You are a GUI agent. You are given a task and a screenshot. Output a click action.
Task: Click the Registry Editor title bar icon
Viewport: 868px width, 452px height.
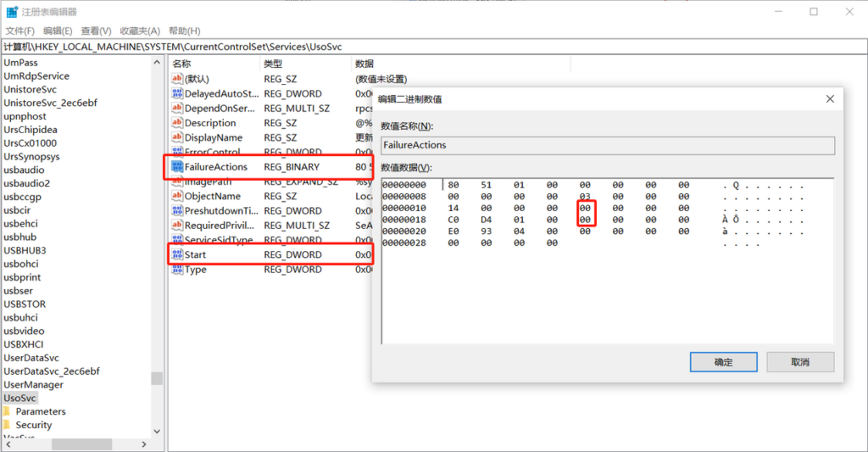click(12, 12)
